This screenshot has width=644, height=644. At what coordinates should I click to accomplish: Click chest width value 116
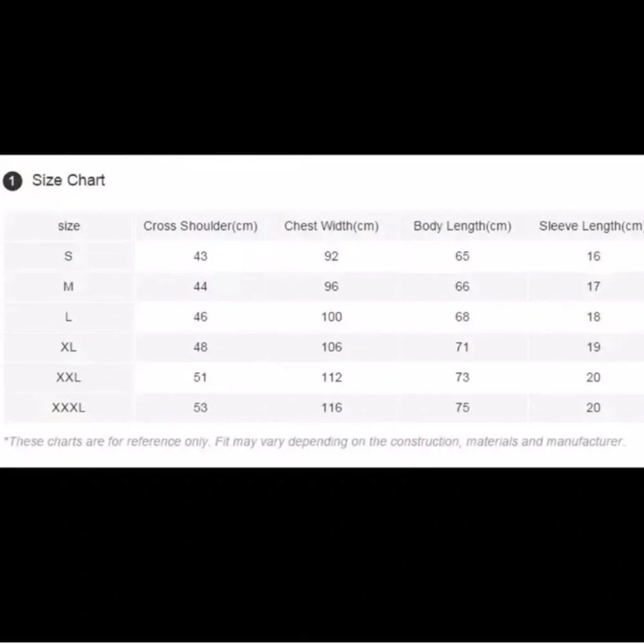click(x=332, y=408)
